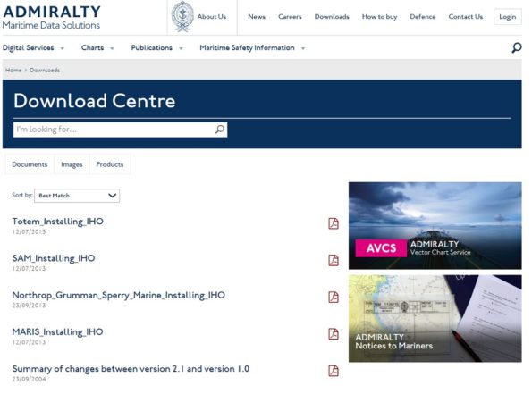Open the ADMIRALTY Notices to Mariners banner
Image resolution: width=532 pixels, height=394 pixels.
point(435,318)
